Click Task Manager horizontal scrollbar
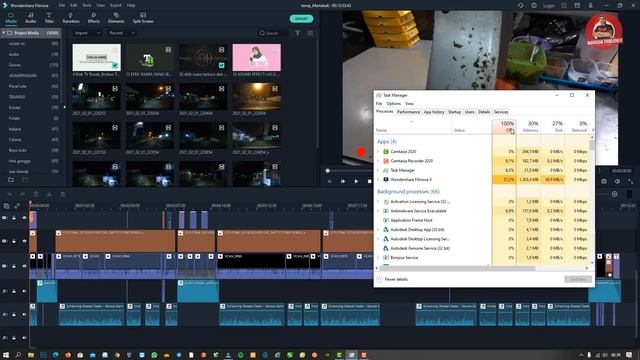Viewport: 640px width, 360px height. point(458,268)
